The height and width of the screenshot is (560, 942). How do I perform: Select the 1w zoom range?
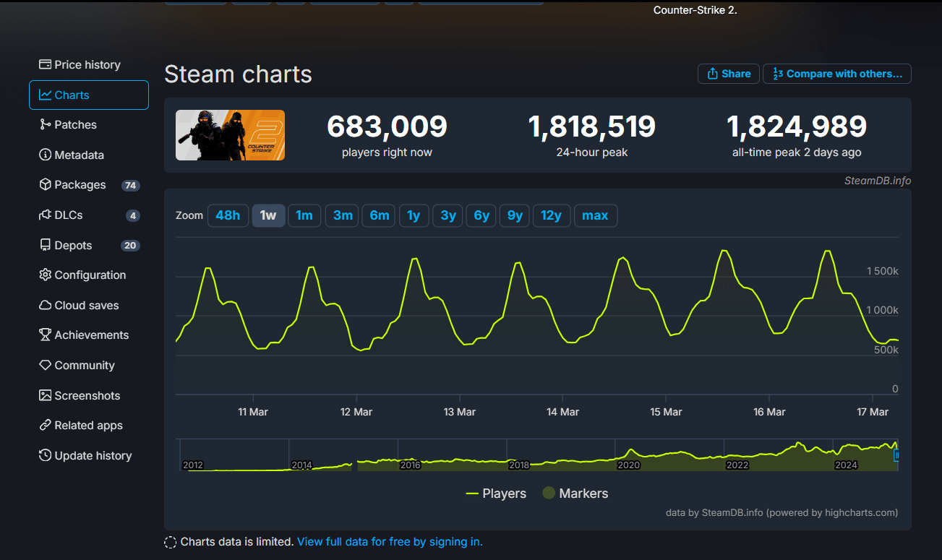tap(268, 215)
